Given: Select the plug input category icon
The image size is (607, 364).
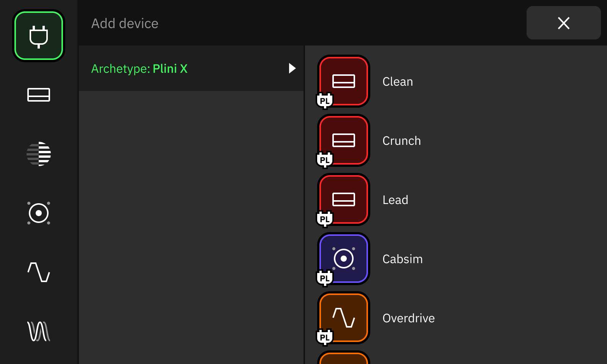Looking at the screenshot, I should click(38, 35).
